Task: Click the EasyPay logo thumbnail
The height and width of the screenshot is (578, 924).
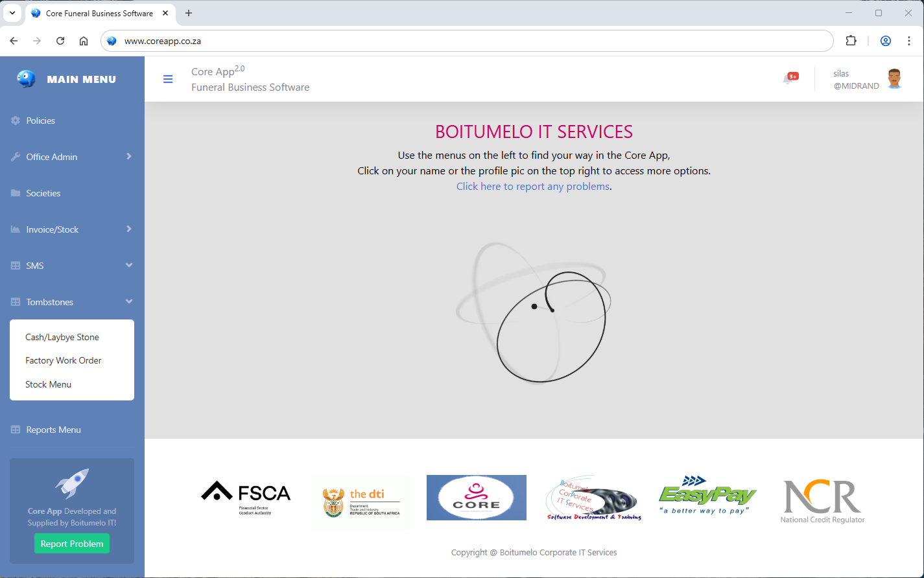Action: pyautogui.click(x=707, y=497)
